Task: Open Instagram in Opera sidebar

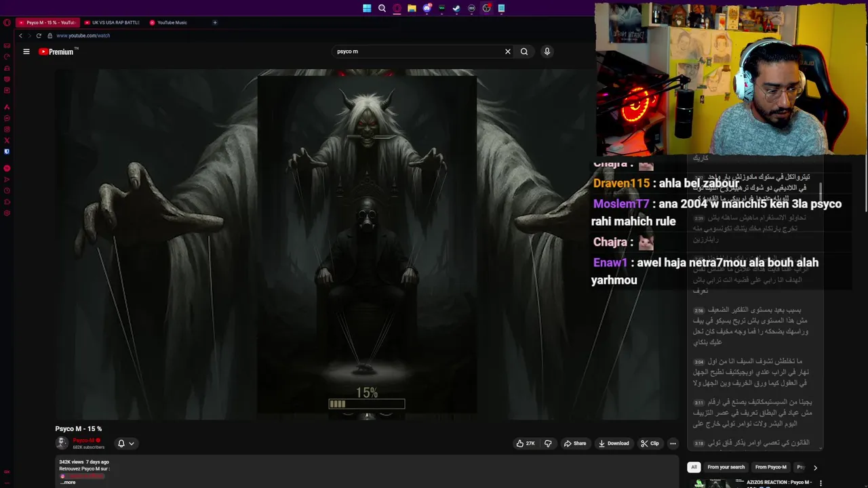Action: click(7, 129)
